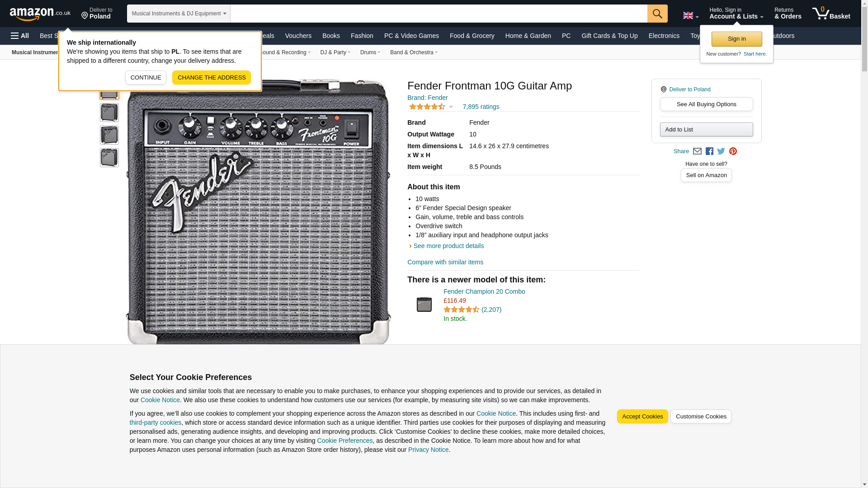
Task: Choose Change the Address button
Action: pos(211,78)
